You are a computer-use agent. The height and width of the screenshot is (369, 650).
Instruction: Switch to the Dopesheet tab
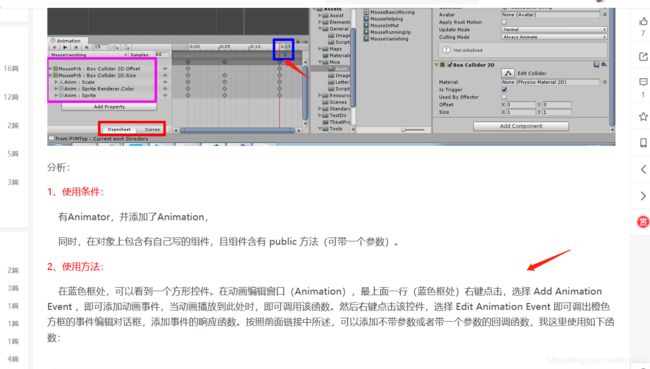pyautogui.click(x=119, y=129)
